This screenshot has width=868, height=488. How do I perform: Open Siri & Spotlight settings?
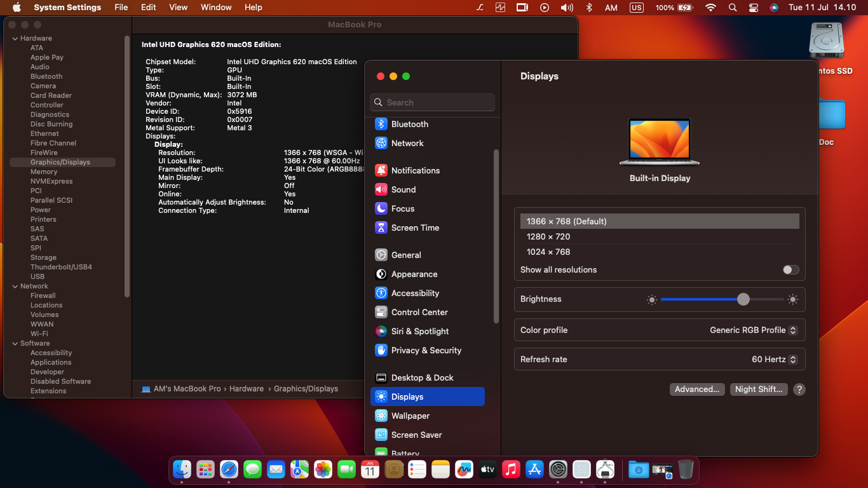pyautogui.click(x=419, y=331)
